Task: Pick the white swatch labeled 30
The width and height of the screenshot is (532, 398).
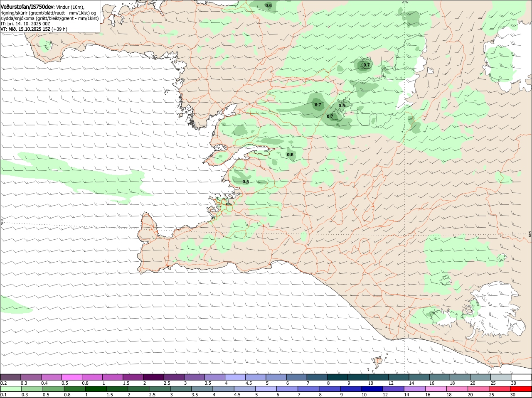Action: (521, 377)
